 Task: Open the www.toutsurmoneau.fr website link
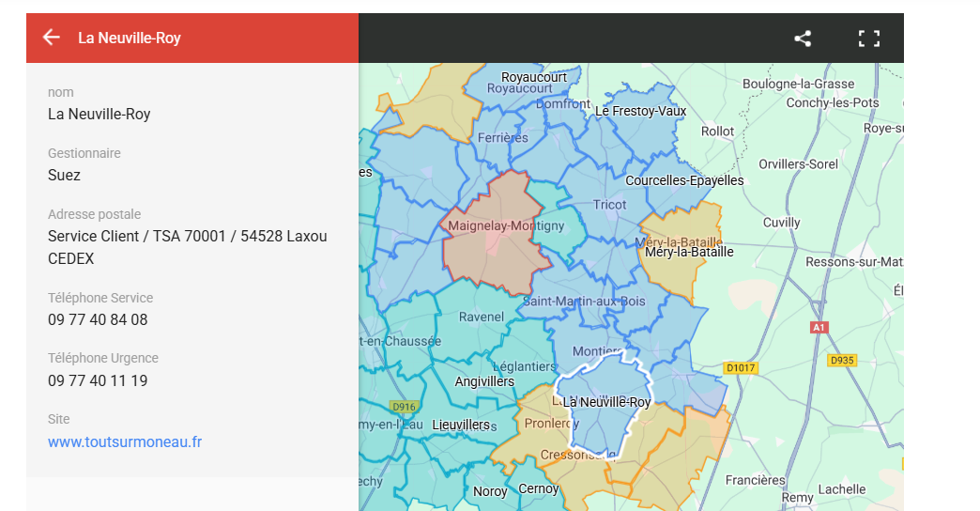pos(125,441)
